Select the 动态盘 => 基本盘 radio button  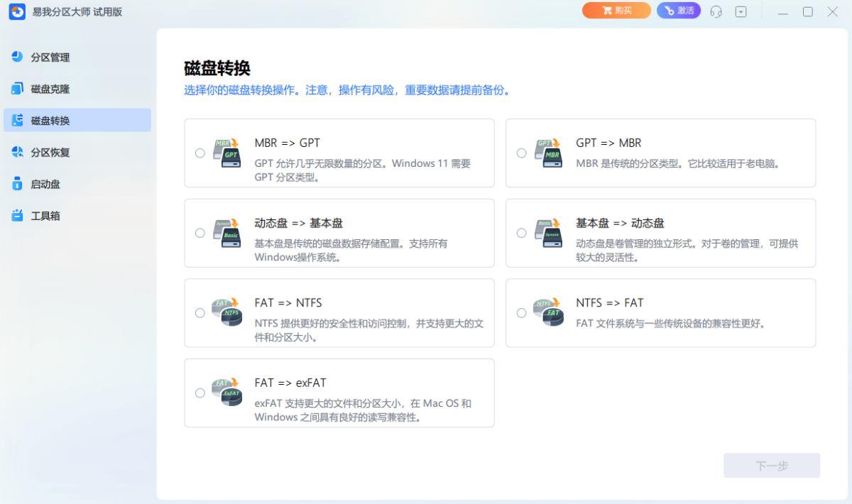(x=200, y=233)
